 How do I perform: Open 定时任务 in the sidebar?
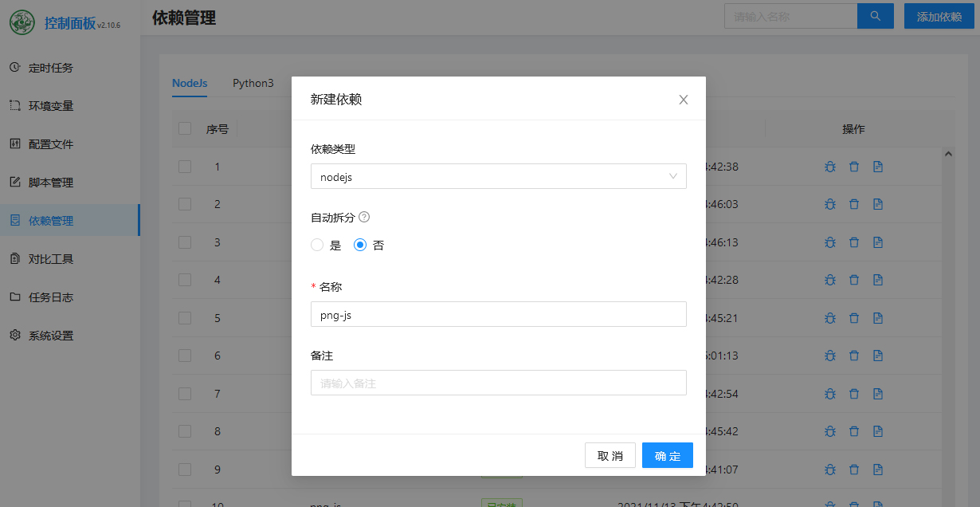[51, 68]
